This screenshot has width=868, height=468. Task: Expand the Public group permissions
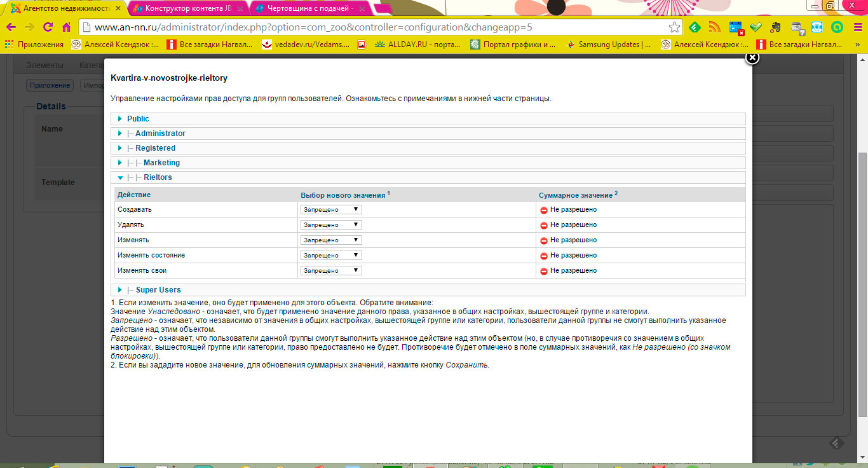point(138,119)
